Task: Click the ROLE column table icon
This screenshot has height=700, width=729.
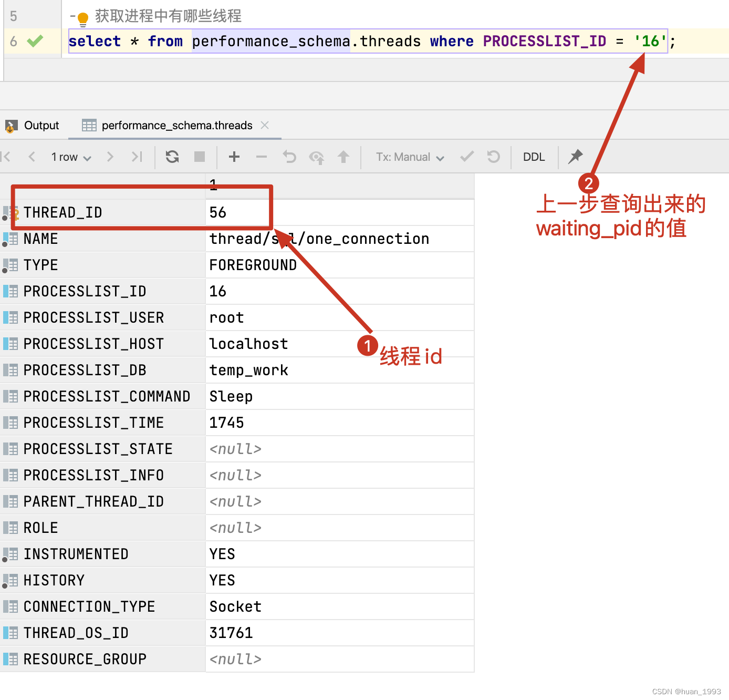Action: tap(11, 528)
